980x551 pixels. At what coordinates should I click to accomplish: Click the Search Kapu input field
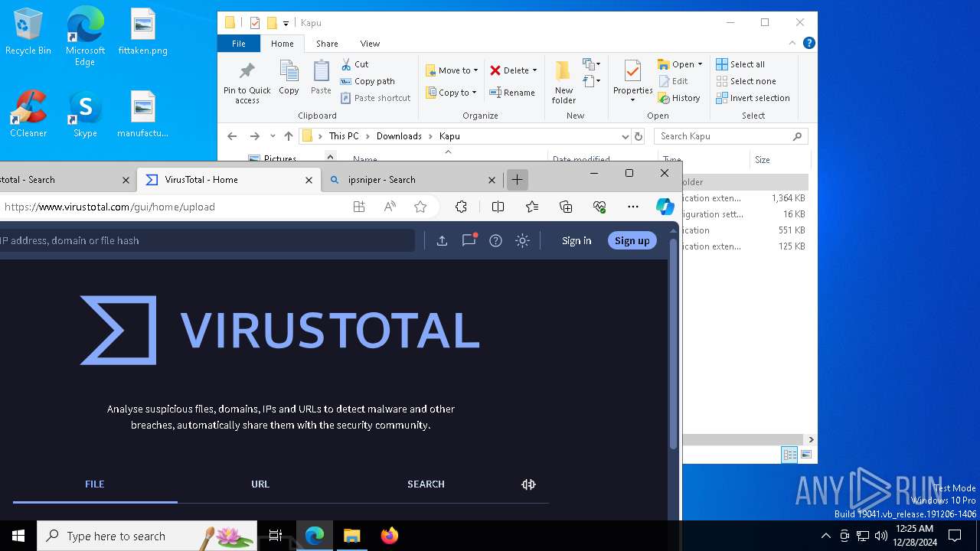point(731,136)
